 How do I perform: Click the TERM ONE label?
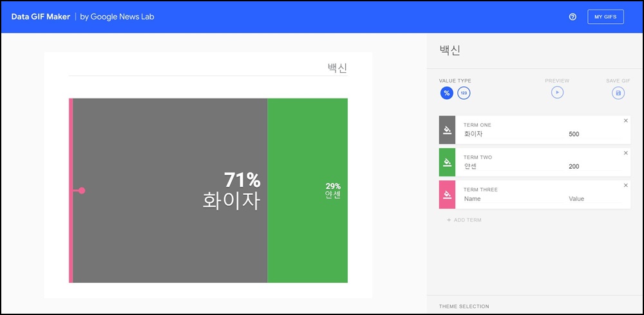point(477,125)
